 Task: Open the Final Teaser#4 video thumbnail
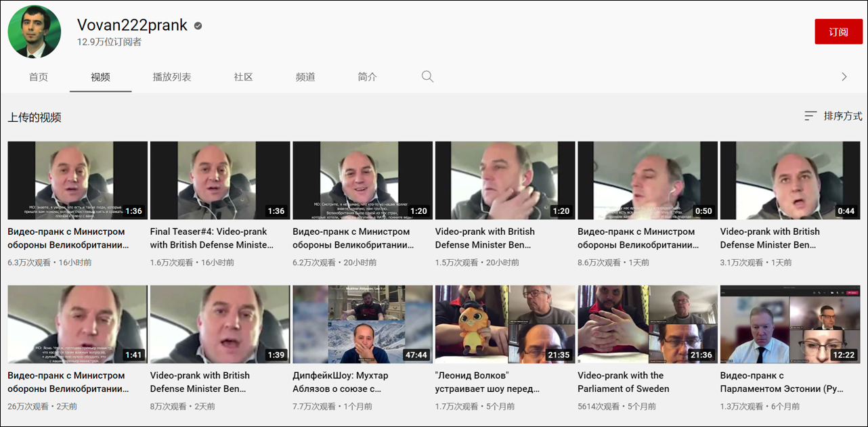click(x=220, y=181)
